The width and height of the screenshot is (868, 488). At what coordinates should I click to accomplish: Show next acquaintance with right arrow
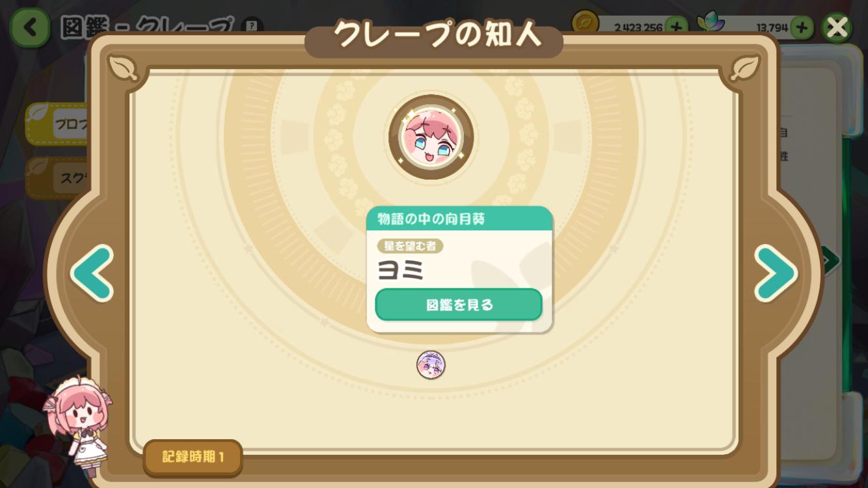point(776,273)
